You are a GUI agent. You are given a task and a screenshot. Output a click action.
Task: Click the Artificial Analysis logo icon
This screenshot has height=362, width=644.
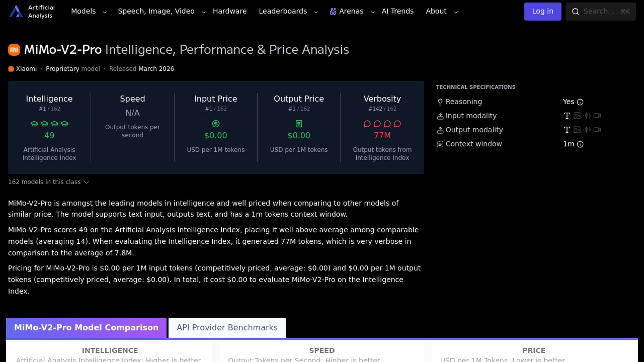[16, 11]
